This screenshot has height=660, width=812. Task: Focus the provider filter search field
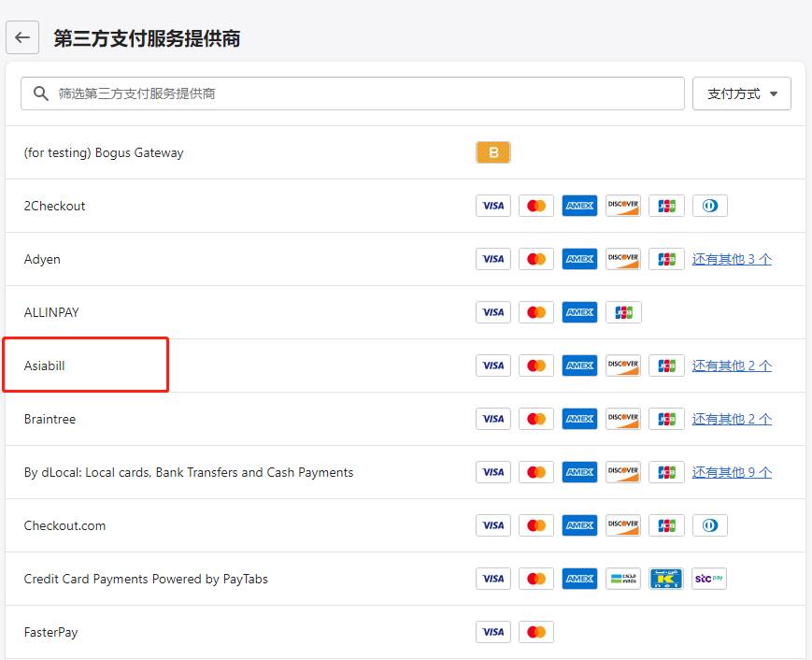(x=352, y=93)
